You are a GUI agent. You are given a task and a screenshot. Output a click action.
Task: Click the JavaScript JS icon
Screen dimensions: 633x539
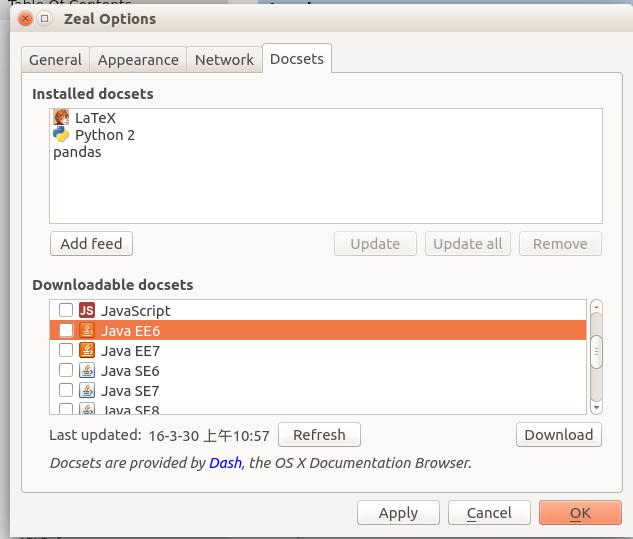tap(87, 310)
